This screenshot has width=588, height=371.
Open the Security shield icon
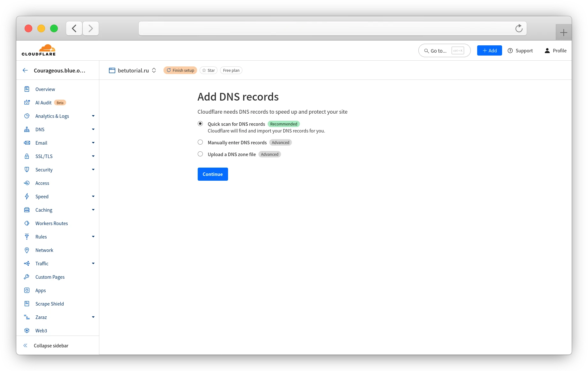(x=27, y=170)
